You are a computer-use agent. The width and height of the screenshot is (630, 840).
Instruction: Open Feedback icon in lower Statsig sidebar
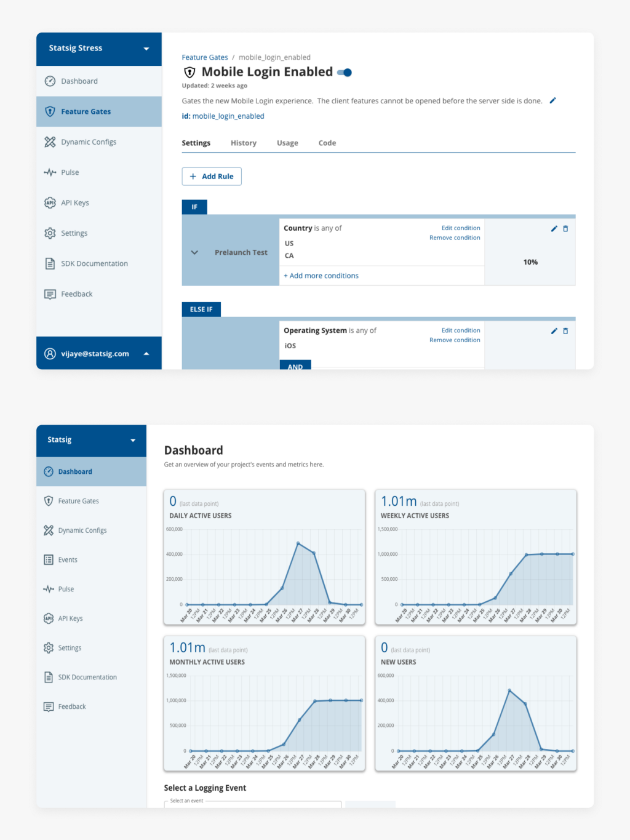point(49,706)
